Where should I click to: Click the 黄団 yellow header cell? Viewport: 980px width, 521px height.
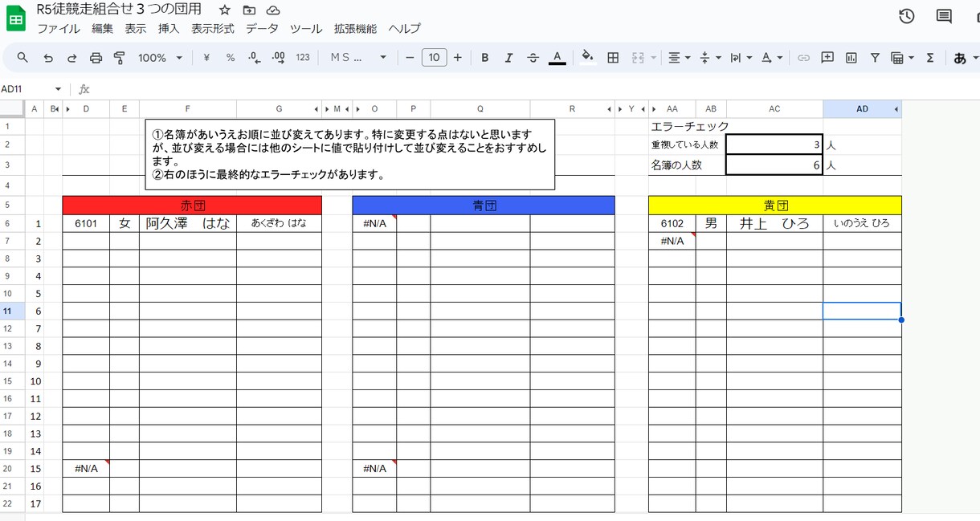(x=775, y=206)
